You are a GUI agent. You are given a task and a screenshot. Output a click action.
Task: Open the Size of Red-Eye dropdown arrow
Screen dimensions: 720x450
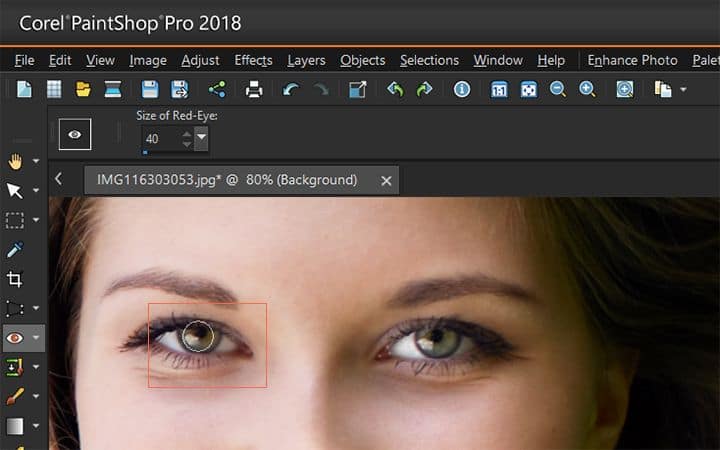(201, 138)
